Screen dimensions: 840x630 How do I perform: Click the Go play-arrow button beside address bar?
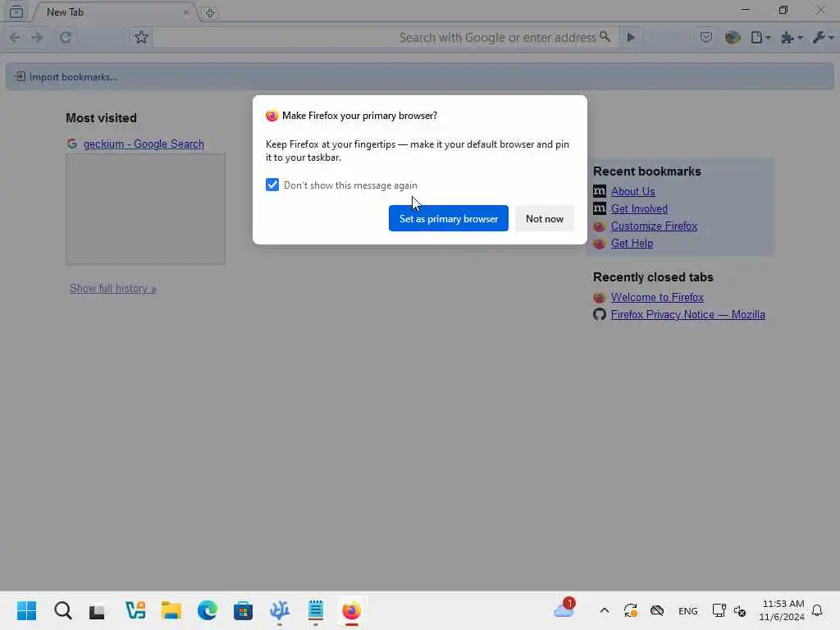(631, 38)
